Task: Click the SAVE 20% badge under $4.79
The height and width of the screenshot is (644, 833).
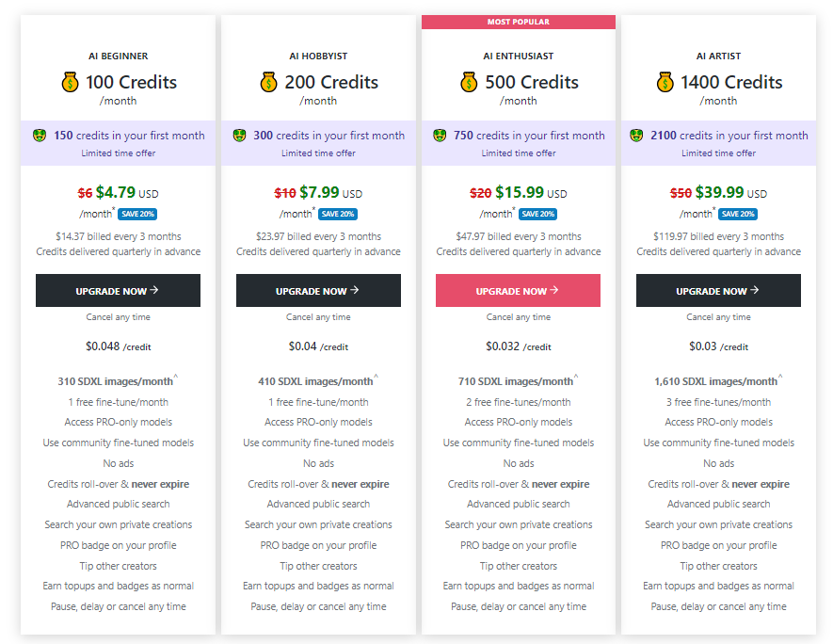Action: click(137, 214)
